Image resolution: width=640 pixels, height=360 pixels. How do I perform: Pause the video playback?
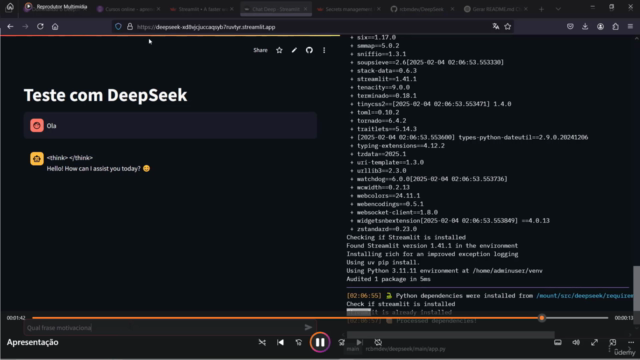[320, 342]
